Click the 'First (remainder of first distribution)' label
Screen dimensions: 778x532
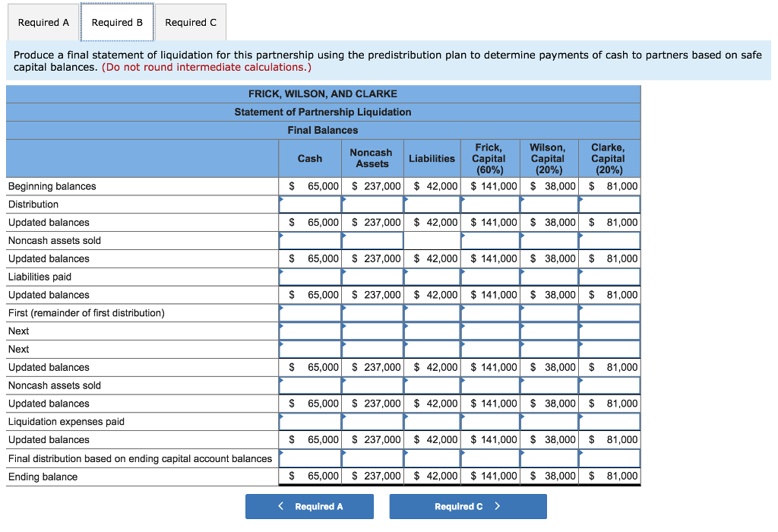pos(87,313)
